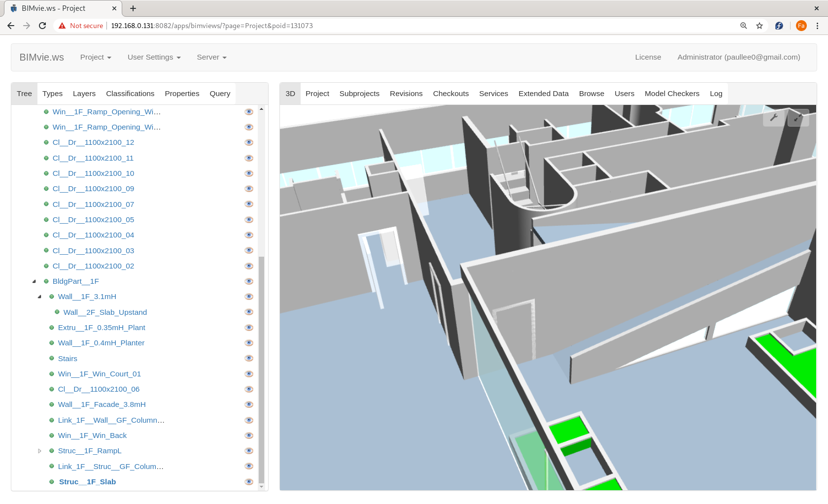Toggle the eye icon for Win__1F_Win_Back
Image resolution: width=828 pixels, height=504 pixels.
tap(249, 435)
